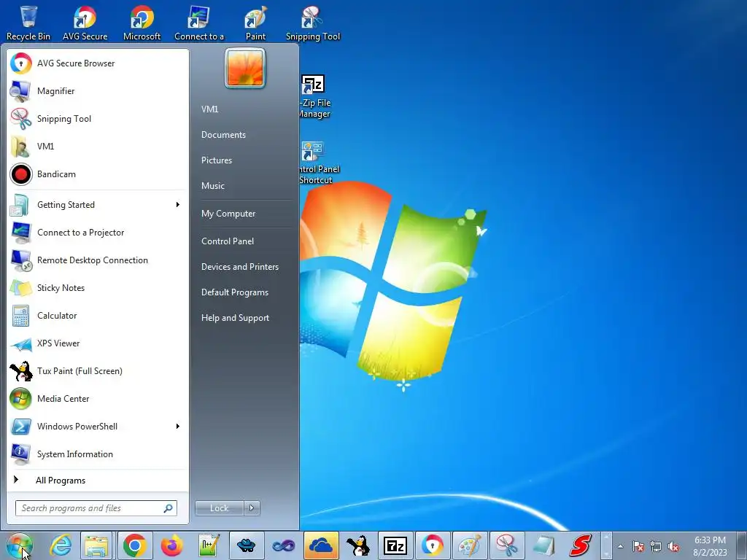Open Notepad++ taskbar icon
This screenshot has height=560, width=747.
click(209, 545)
